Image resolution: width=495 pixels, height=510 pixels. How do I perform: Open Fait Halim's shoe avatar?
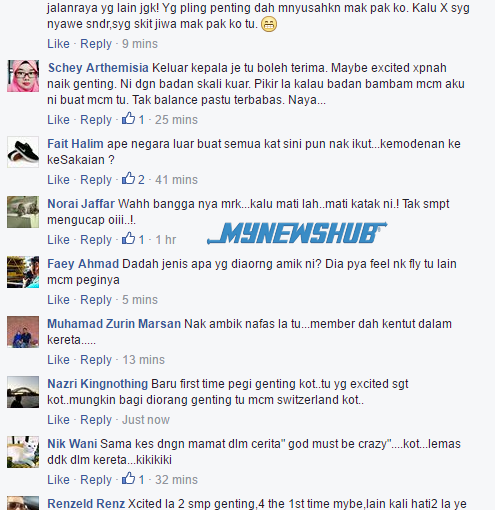[x=23, y=152]
